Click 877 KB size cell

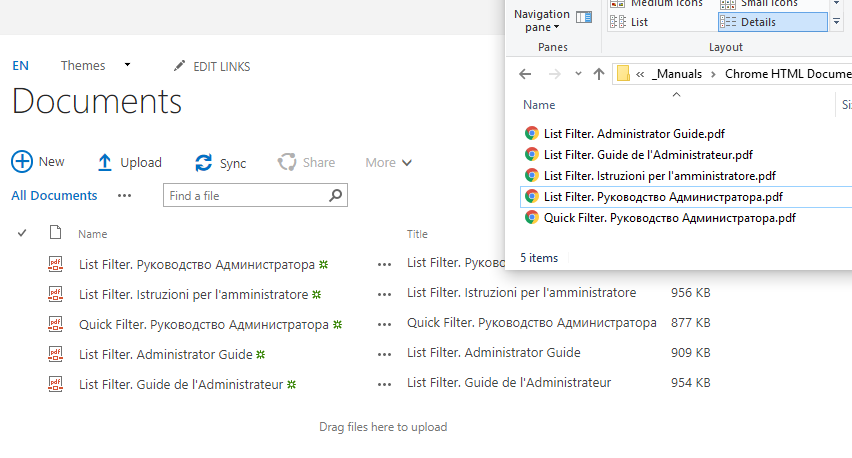(690, 323)
